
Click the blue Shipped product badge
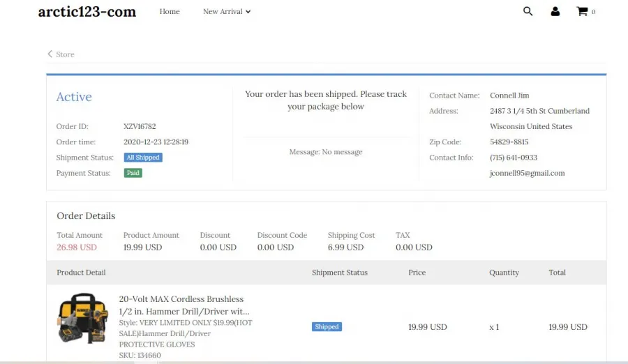click(327, 327)
